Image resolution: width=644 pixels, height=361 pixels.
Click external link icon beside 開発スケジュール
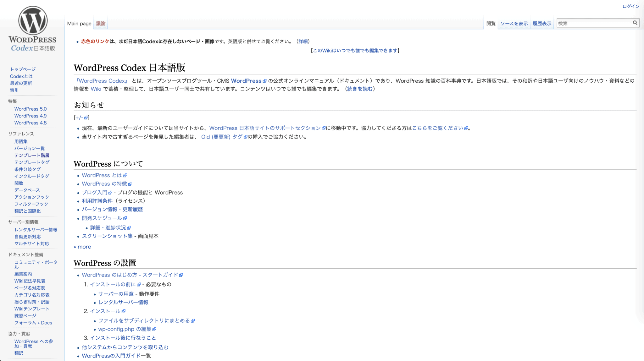tap(125, 218)
